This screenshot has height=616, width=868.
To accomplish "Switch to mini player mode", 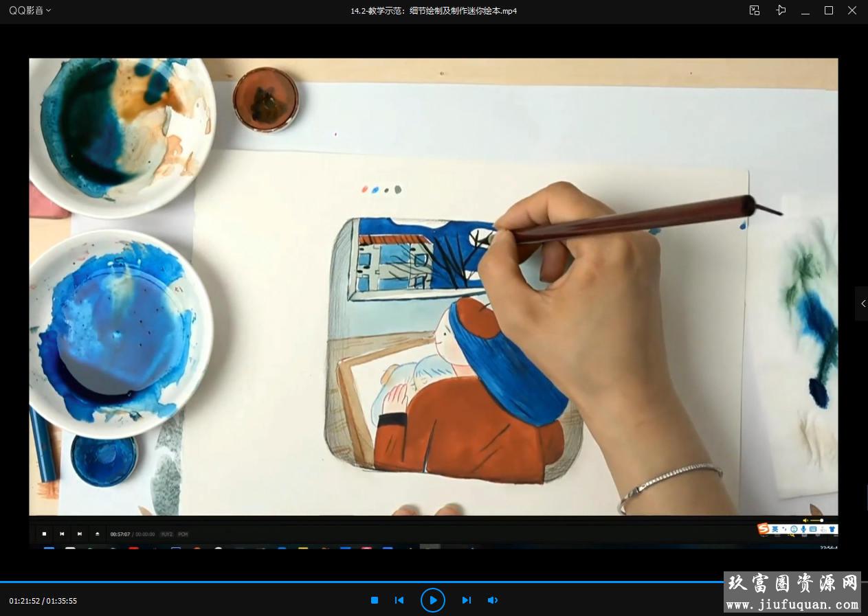I will [755, 10].
